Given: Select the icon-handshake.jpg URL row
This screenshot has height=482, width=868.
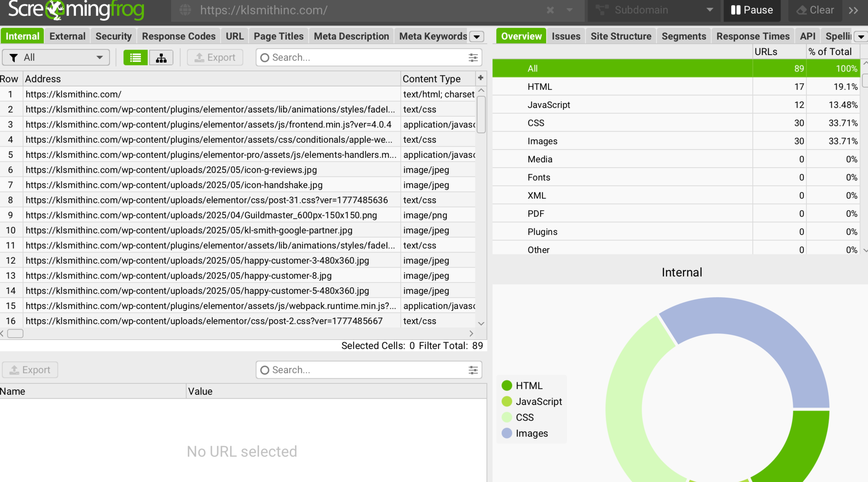Looking at the screenshot, I should pyautogui.click(x=238, y=185).
